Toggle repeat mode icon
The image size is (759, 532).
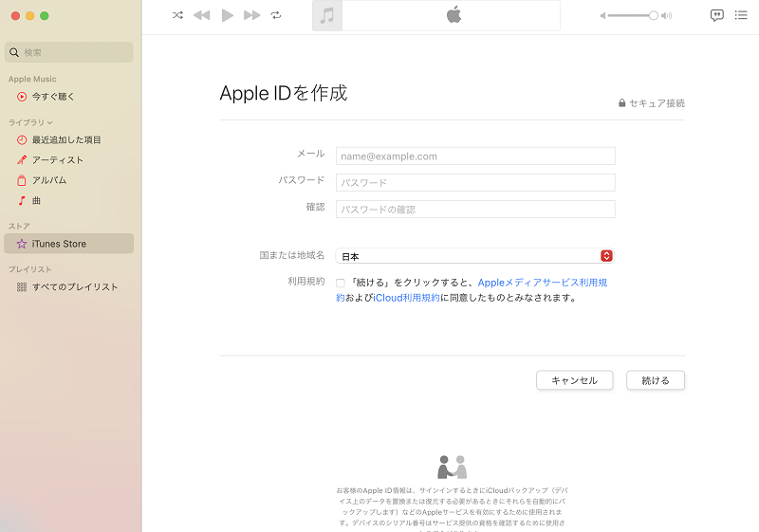276,15
